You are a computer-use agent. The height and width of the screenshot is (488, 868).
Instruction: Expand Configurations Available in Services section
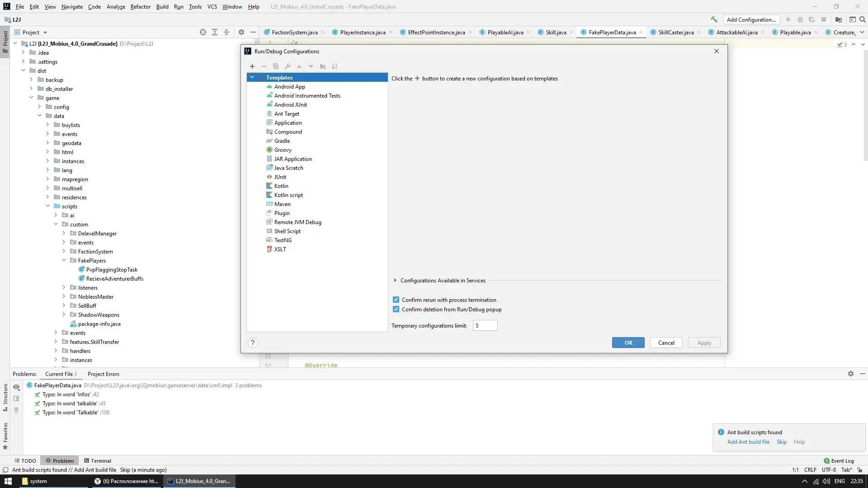[x=395, y=280]
